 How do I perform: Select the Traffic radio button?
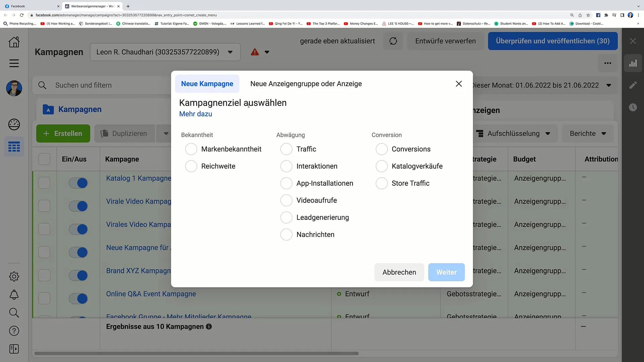tap(286, 149)
